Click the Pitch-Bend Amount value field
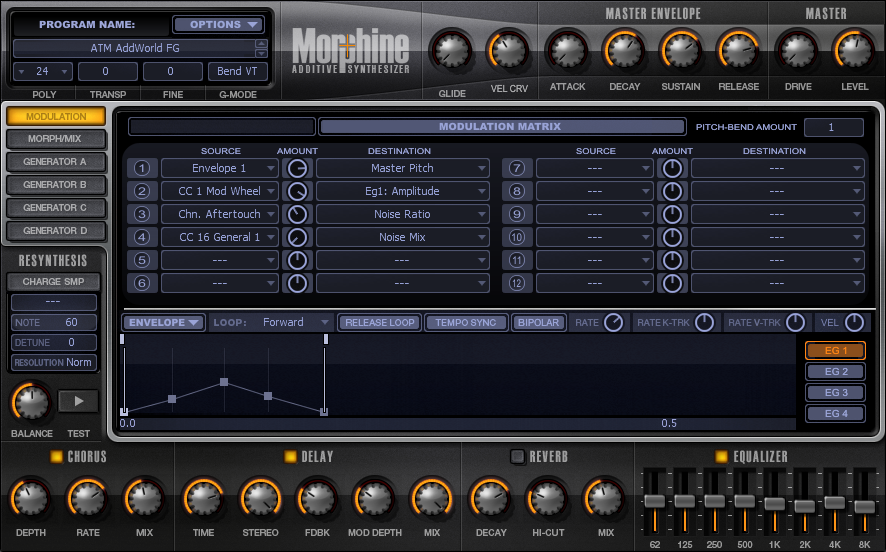886x552 pixels. pos(833,127)
